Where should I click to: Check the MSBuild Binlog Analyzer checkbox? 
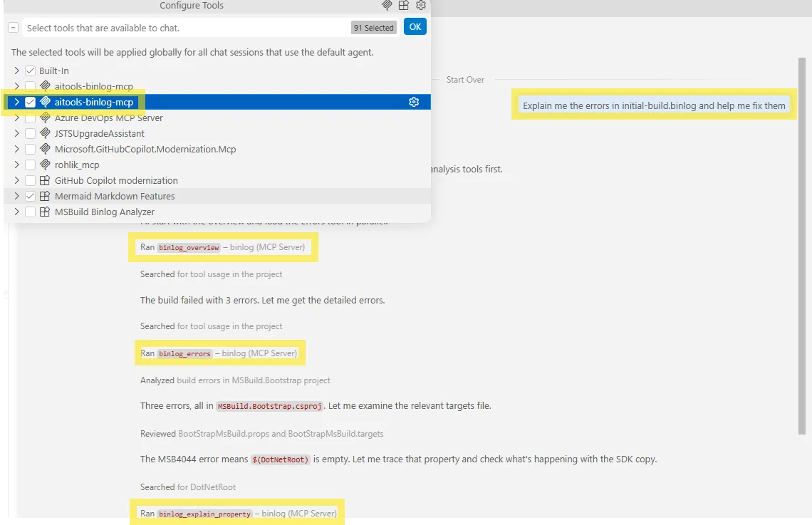[30, 212]
